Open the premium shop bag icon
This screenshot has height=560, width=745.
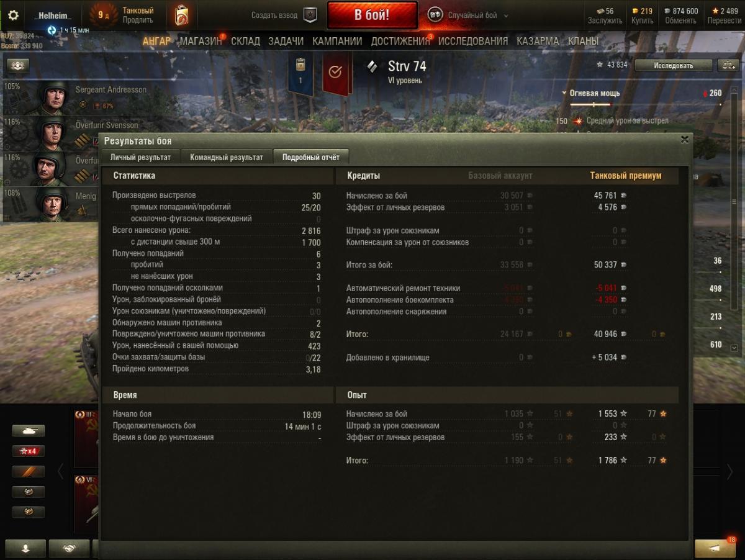[183, 16]
